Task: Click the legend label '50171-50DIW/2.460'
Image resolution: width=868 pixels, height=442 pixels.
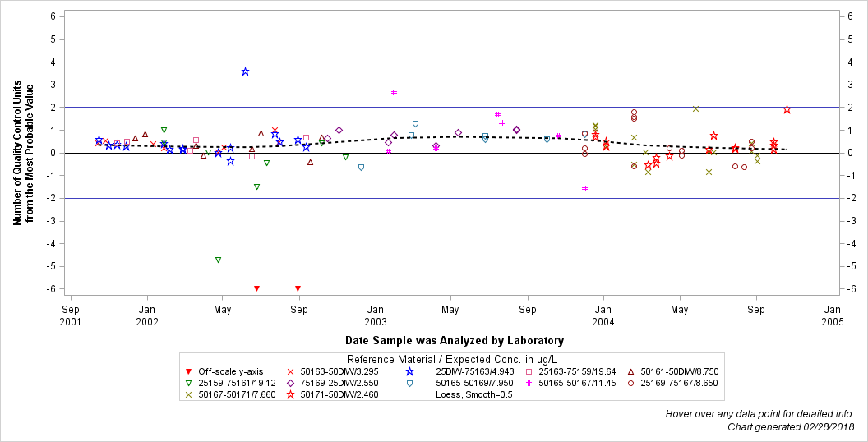Action: pos(339,394)
